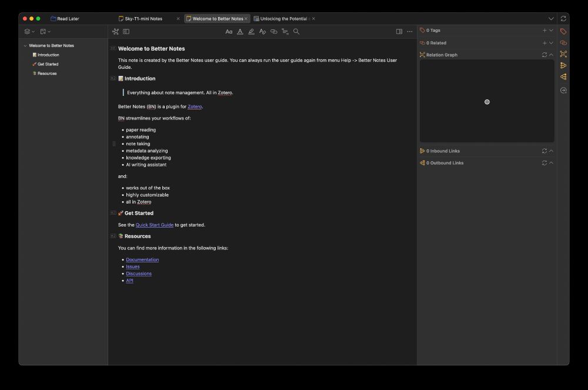
Task: Open the editor more options ellipsis
Action: pos(410,32)
